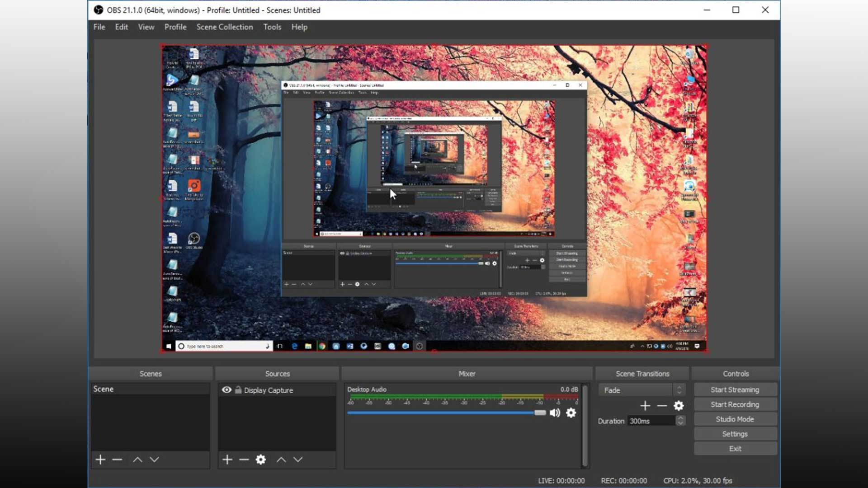Click the Duration 300ms input field

pos(651,421)
